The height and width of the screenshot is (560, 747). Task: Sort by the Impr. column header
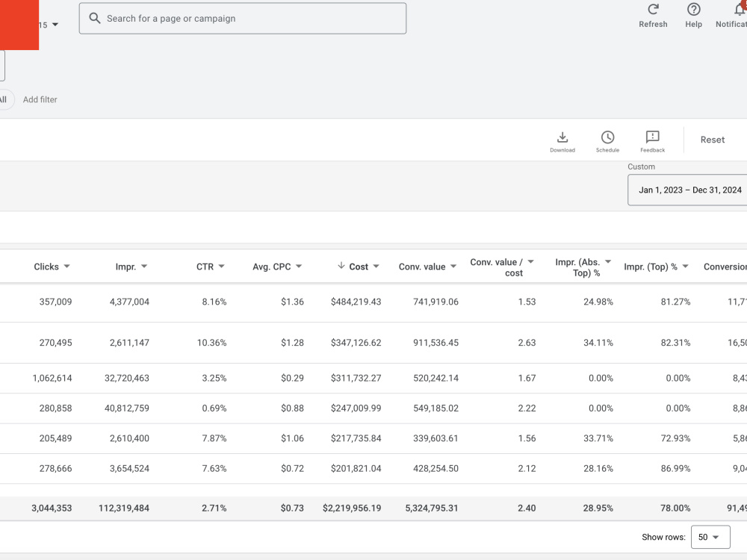125,267
